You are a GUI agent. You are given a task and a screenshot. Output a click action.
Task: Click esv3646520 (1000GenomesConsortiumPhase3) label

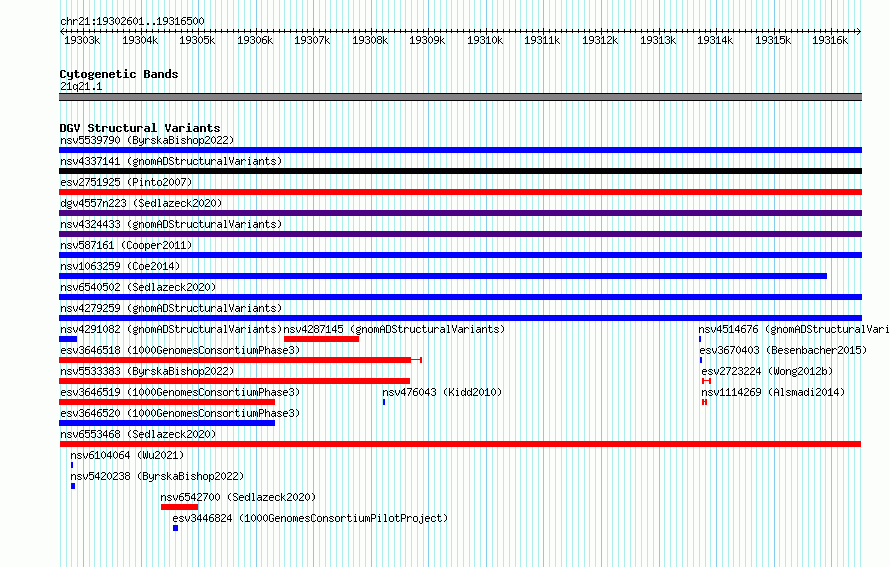180,413
